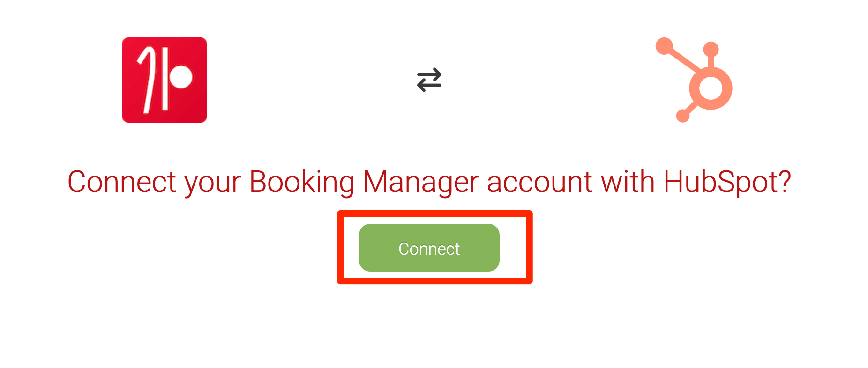Click the word "with" in the heading

(628, 182)
